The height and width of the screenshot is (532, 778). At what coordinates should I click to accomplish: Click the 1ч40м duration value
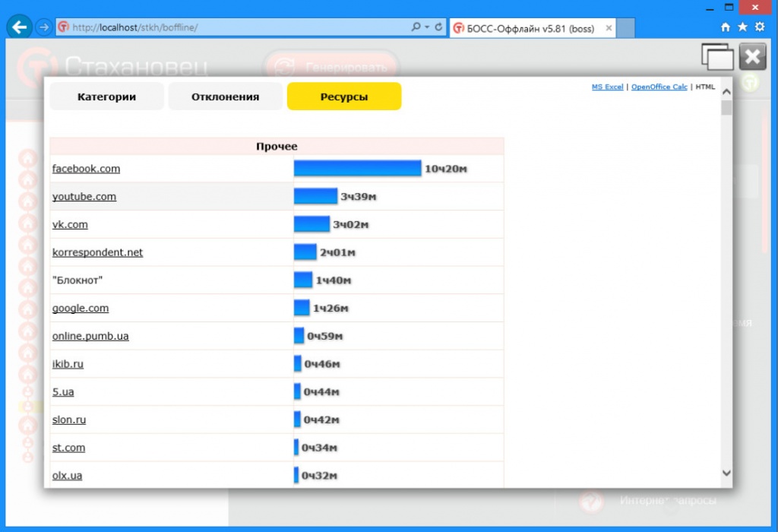pos(334,280)
